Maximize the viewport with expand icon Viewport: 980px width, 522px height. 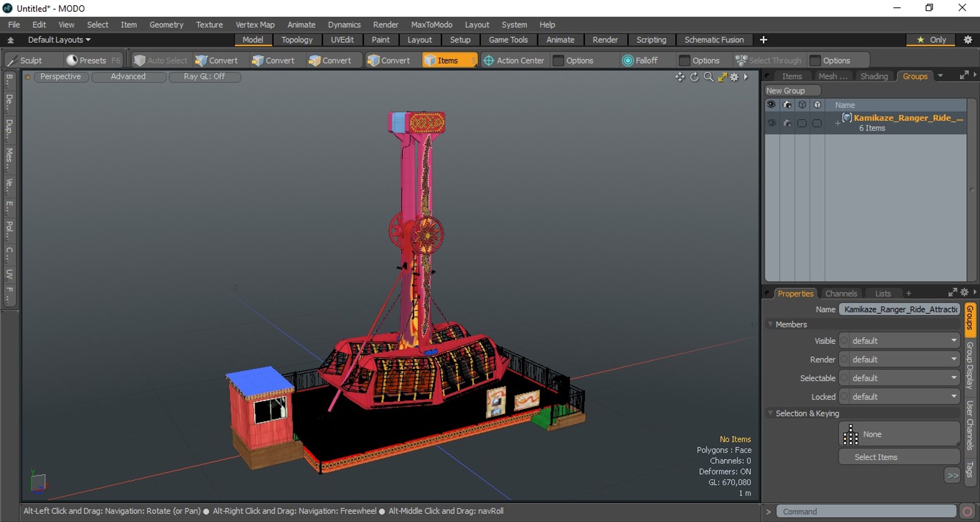tap(722, 77)
